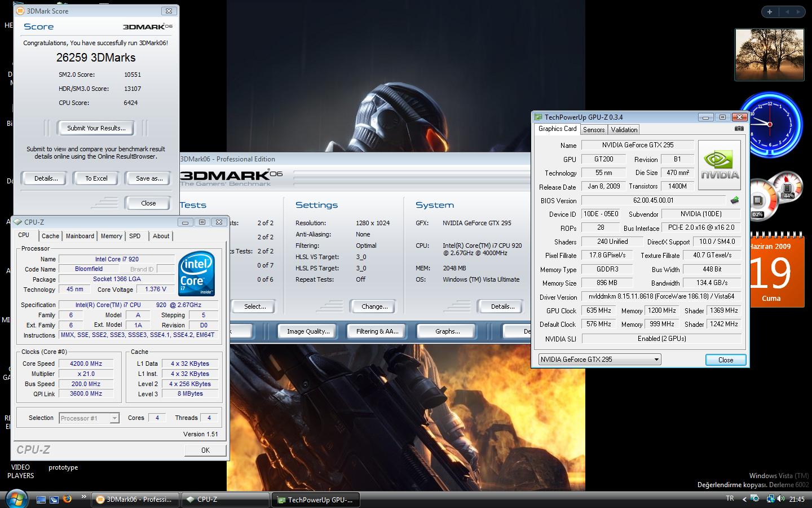Click the BIOS save chip icon in GPU-Z
812x508 pixels.
click(x=734, y=200)
